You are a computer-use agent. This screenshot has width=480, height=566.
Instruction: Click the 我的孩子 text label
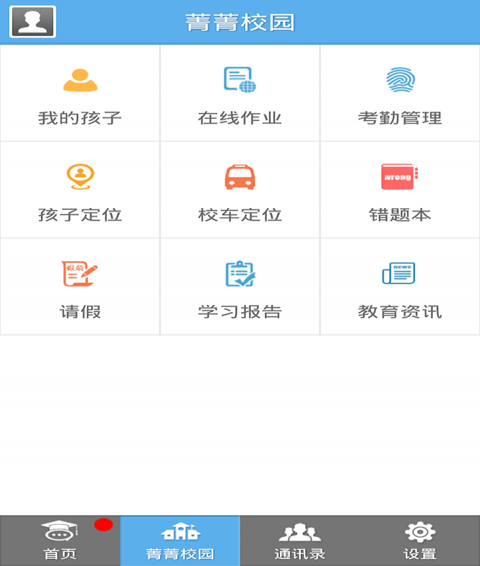pyautogui.click(x=80, y=118)
